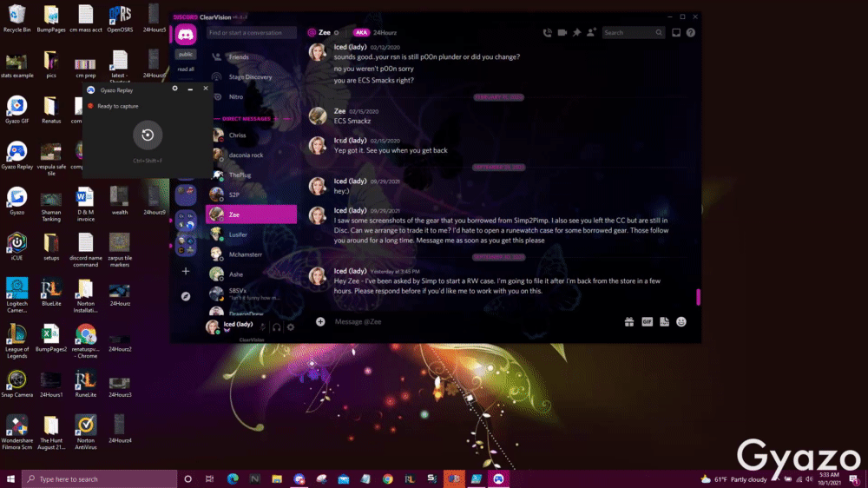Click the Discord message Search box
Viewport: 868px width, 488px height.
pyautogui.click(x=633, y=33)
